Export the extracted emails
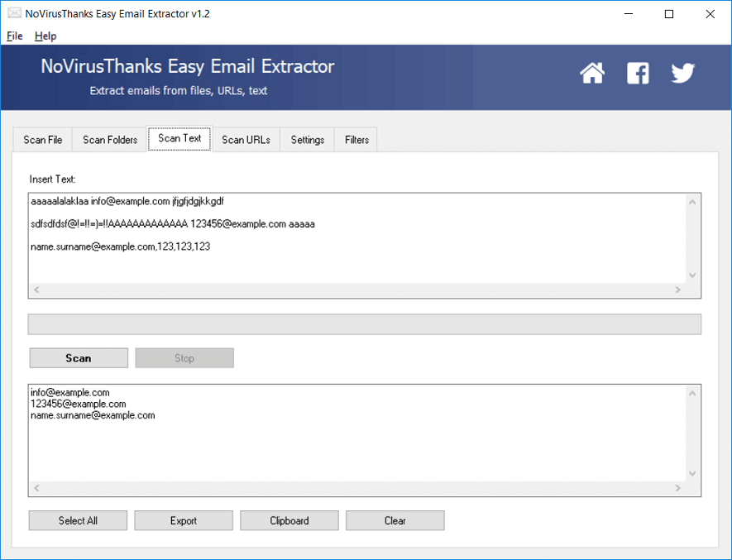 [184, 520]
